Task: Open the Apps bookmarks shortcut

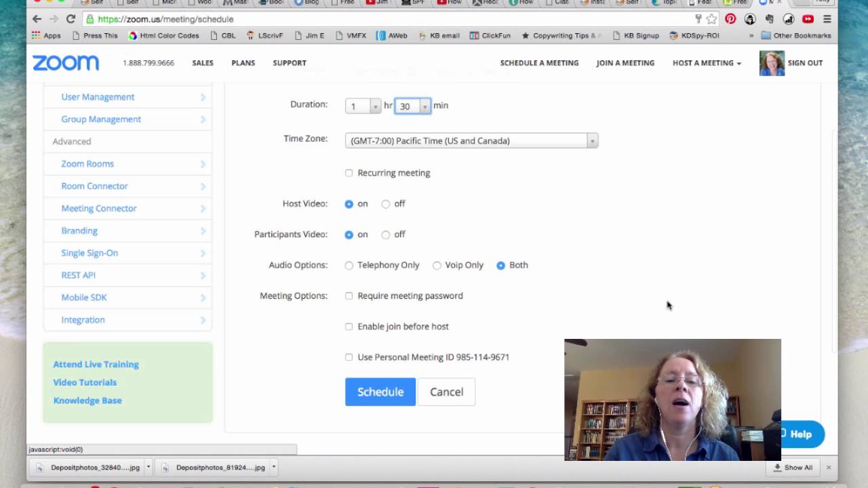Action: point(46,35)
